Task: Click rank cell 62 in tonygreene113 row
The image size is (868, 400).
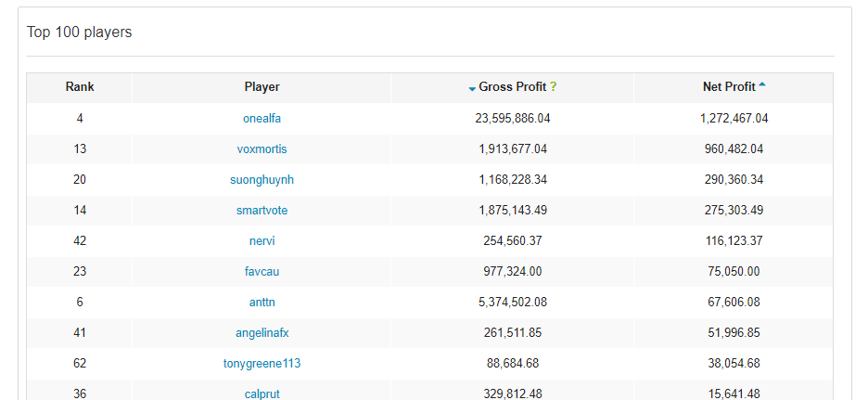Action: click(80, 364)
